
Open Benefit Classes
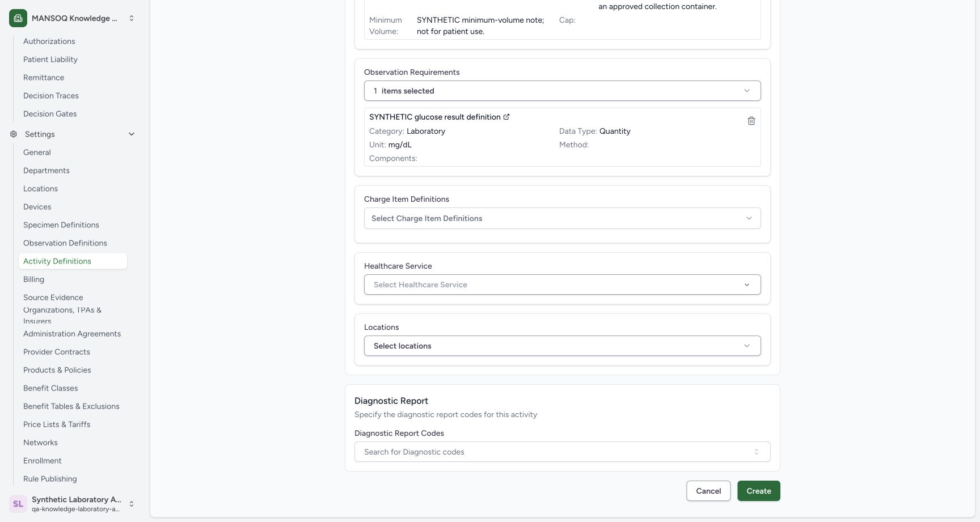coord(50,388)
